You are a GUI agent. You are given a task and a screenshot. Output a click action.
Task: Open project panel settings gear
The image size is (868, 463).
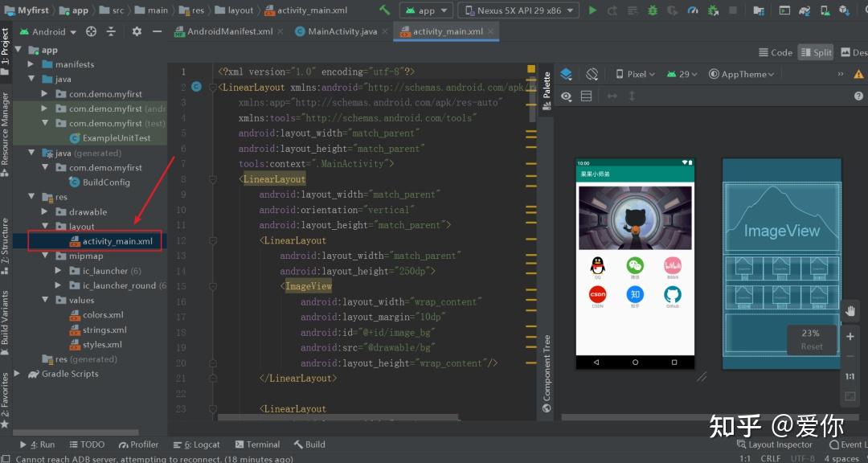(x=137, y=31)
